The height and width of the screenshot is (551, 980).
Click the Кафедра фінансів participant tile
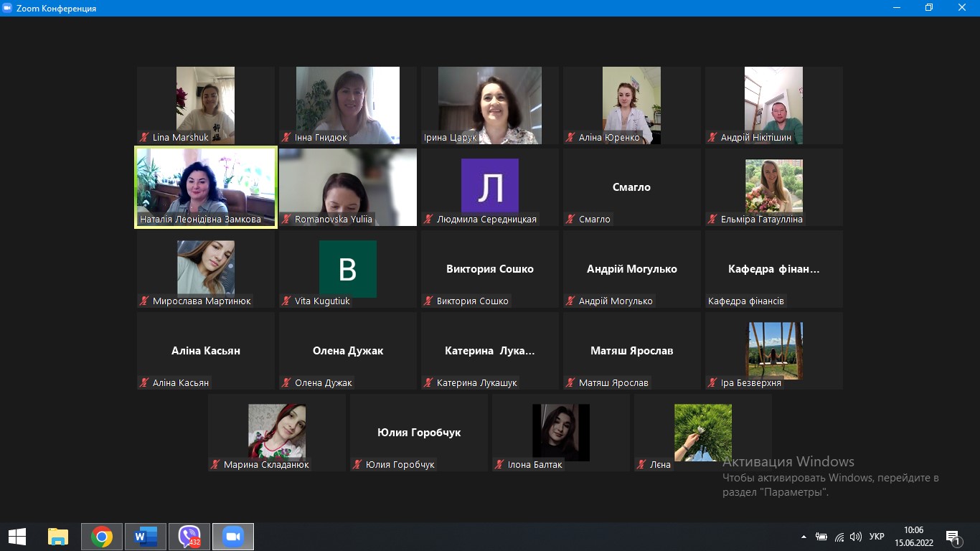(x=773, y=270)
